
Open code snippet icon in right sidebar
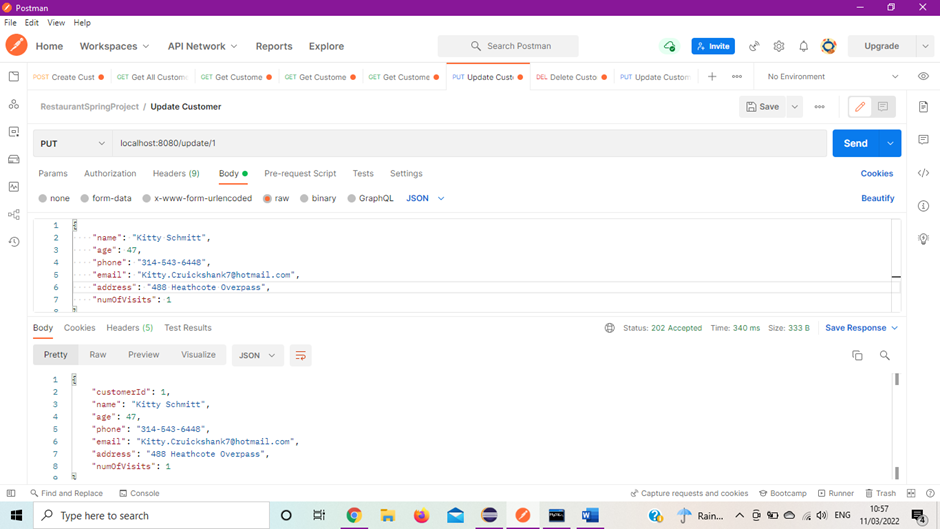(x=923, y=173)
